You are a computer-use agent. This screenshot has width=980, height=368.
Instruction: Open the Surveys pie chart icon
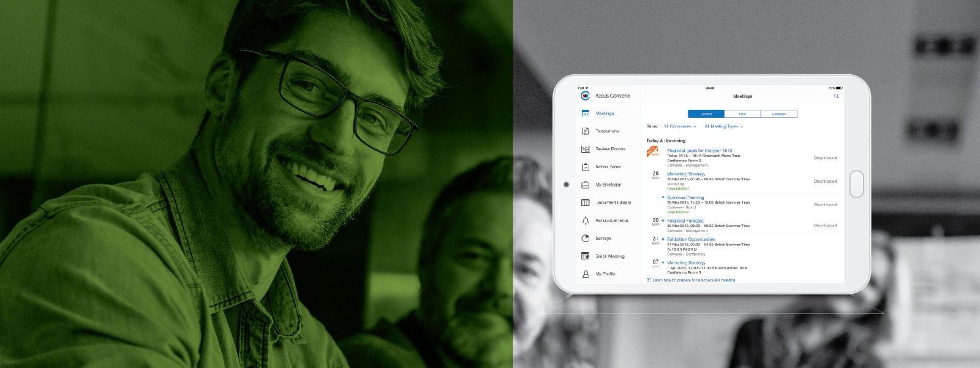(585, 238)
